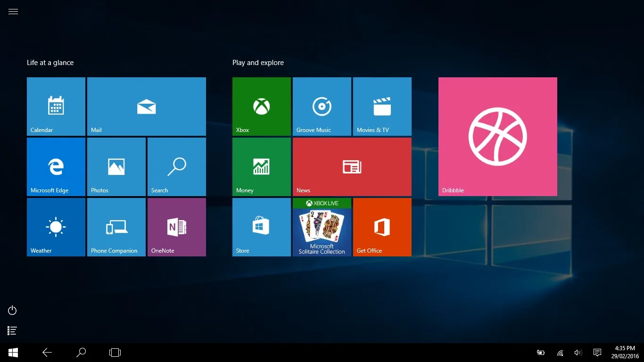
Task: Click the taskbar back arrow
Action: tap(47, 353)
